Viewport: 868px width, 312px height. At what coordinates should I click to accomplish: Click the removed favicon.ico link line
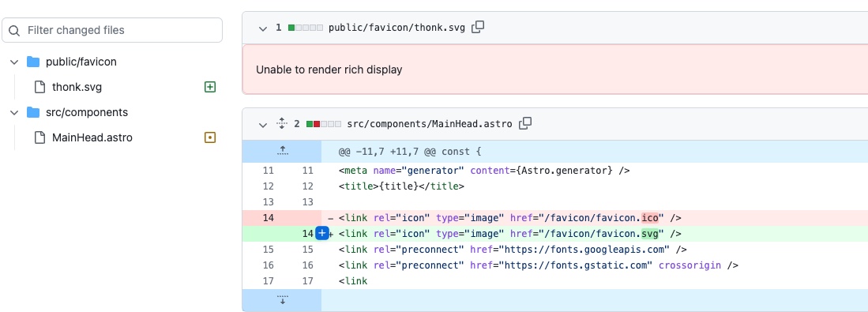pos(510,218)
